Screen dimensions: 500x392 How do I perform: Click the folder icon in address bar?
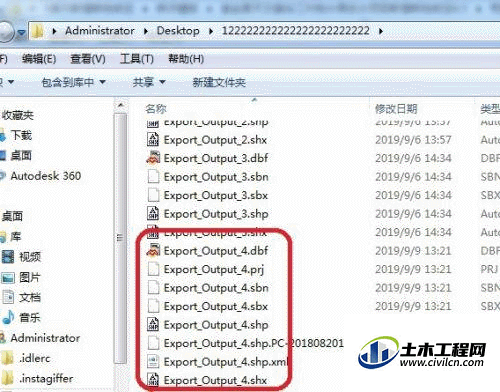coord(38,31)
